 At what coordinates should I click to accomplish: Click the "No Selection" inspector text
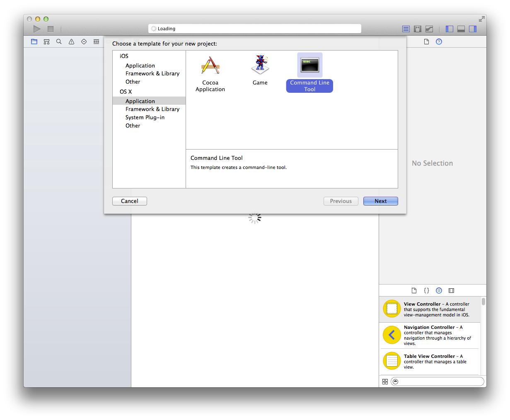coord(432,163)
